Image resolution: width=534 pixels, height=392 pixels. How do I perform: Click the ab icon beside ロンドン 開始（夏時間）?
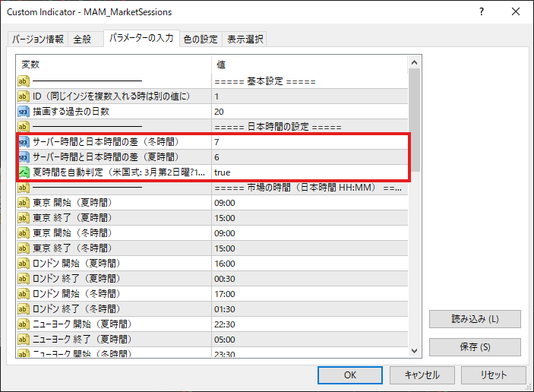(23, 264)
